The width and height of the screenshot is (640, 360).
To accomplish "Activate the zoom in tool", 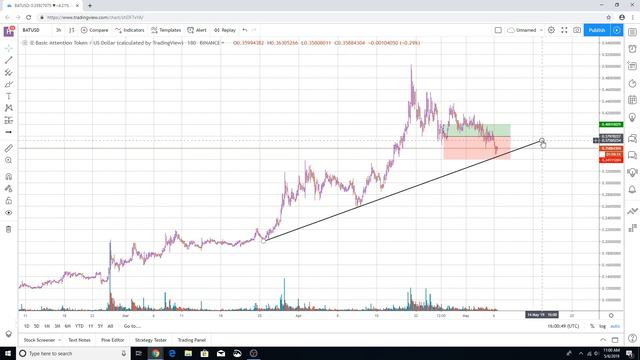I will click(x=9, y=160).
